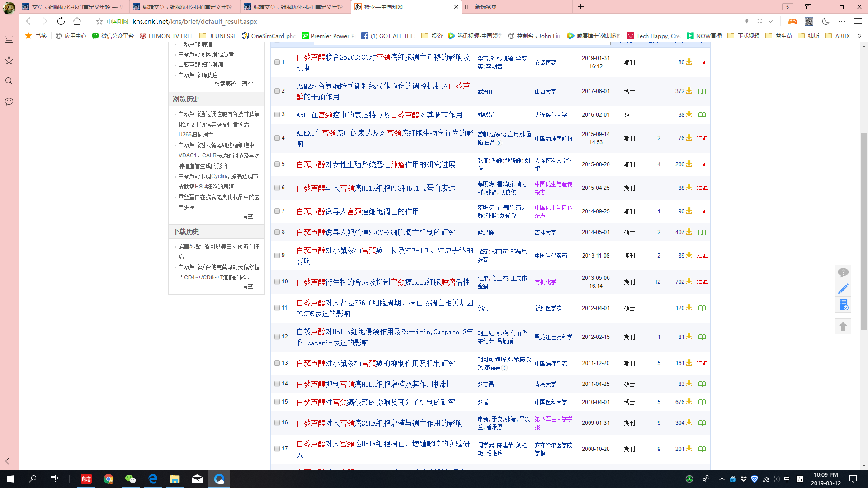Open HTML reading for result 1
The image size is (868, 488).
(x=702, y=62)
